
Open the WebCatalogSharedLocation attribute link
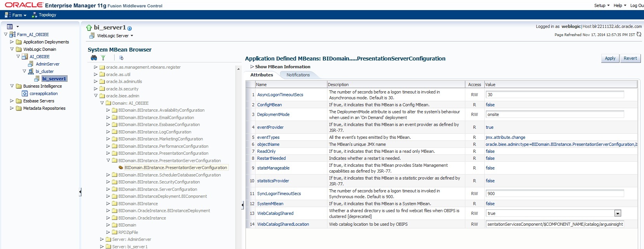(x=283, y=224)
